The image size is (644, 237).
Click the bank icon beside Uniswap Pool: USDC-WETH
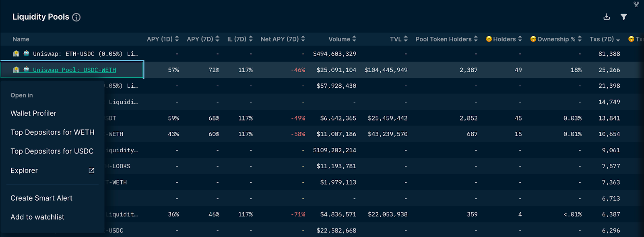(x=16, y=70)
